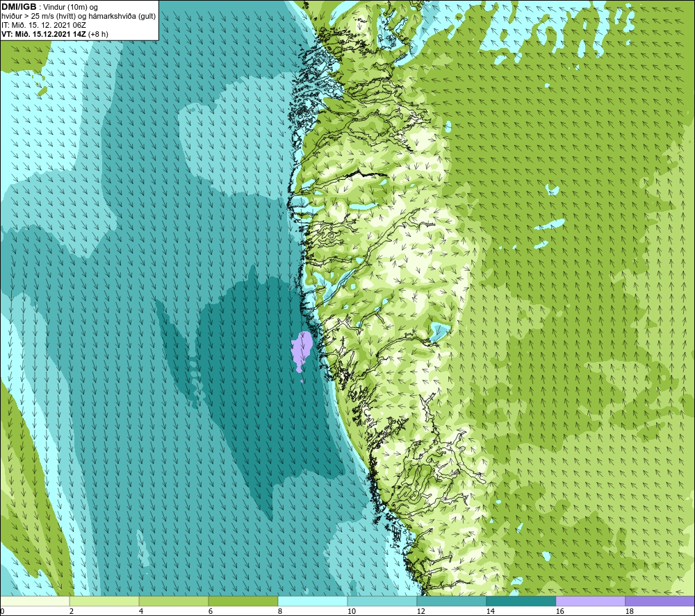Click the scale label '2'
The height and width of the screenshot is (616, 695).
pyautogui.click(x=72, y=611)
